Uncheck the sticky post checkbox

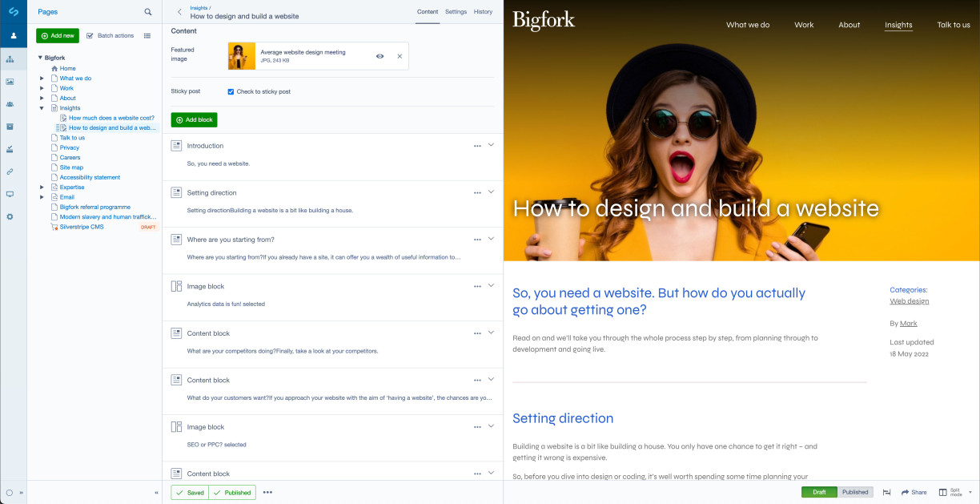(x=231, y=91)
